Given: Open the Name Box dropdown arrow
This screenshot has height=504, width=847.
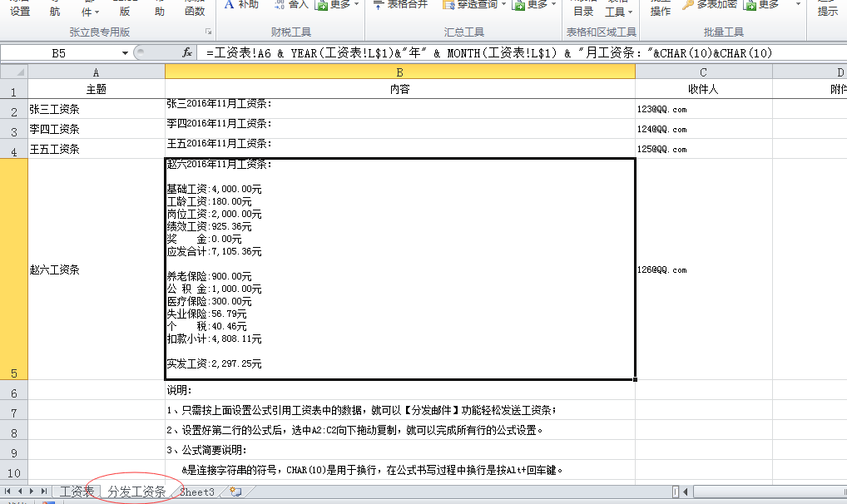Looking at the screenshot, I should coord(125,53).
